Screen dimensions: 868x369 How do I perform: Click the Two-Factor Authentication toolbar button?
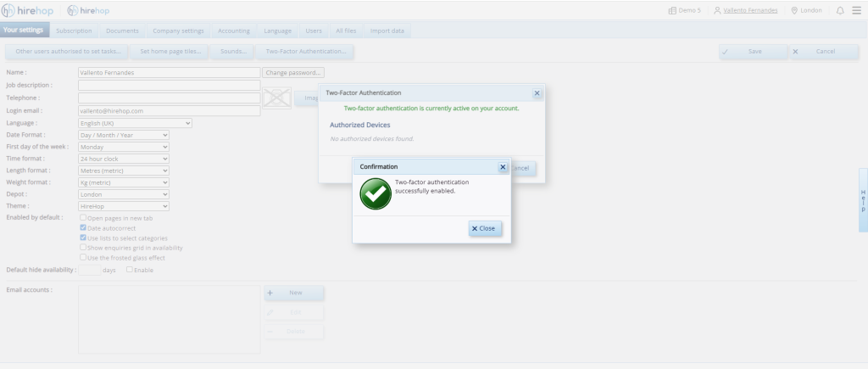click(x=304, y=52)
